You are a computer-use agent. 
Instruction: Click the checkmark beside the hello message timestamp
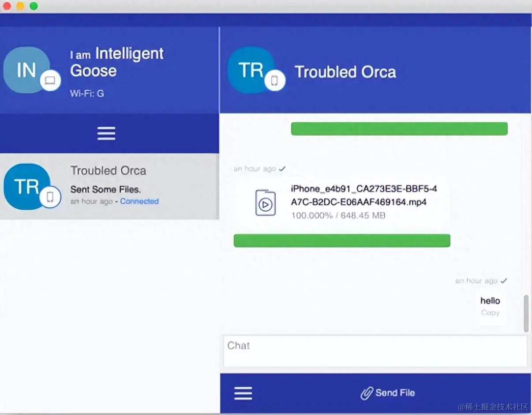click(x=504, y=281)
